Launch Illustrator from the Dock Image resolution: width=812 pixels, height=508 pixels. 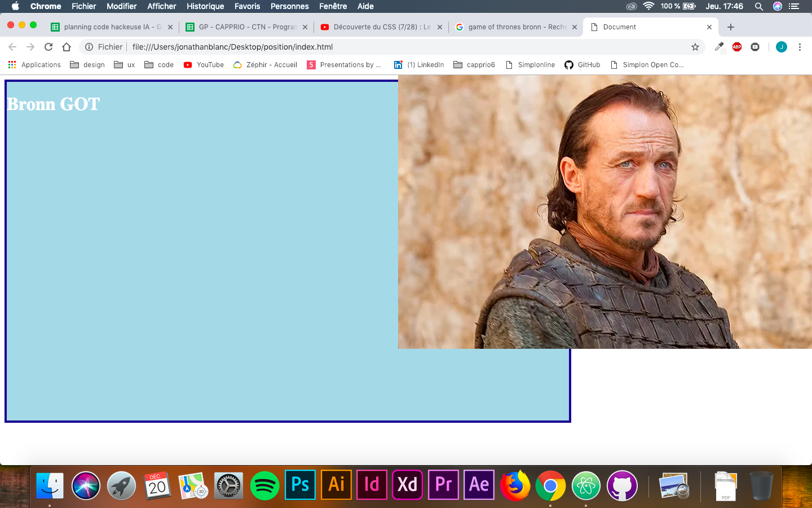[336, 485]
